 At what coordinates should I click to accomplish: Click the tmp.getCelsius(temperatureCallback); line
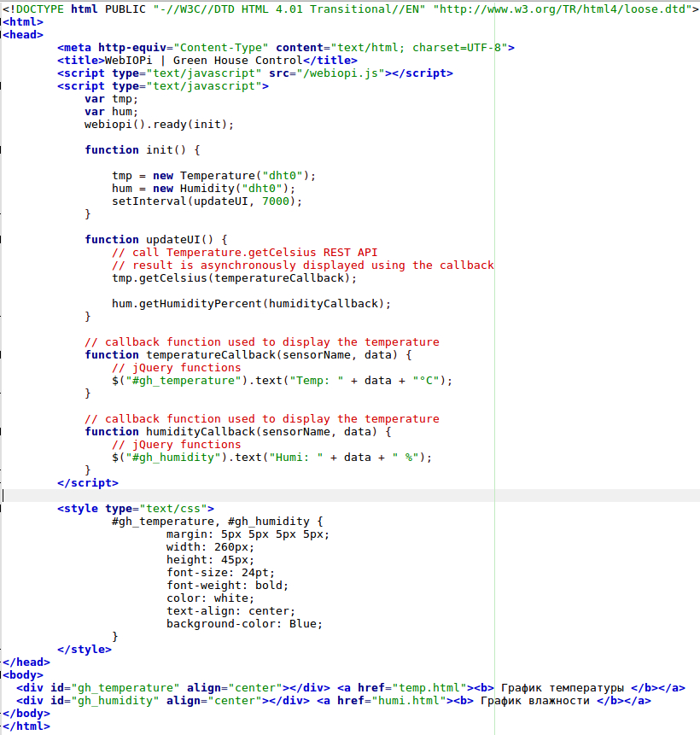[234, 278]
